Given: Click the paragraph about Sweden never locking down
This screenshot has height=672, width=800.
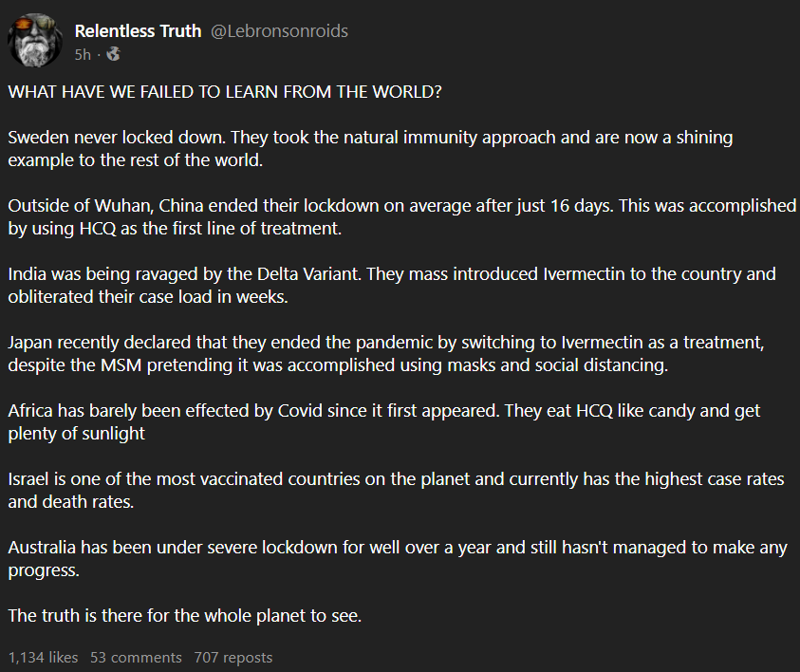Looking at the screenshot, I should point(370,148).
